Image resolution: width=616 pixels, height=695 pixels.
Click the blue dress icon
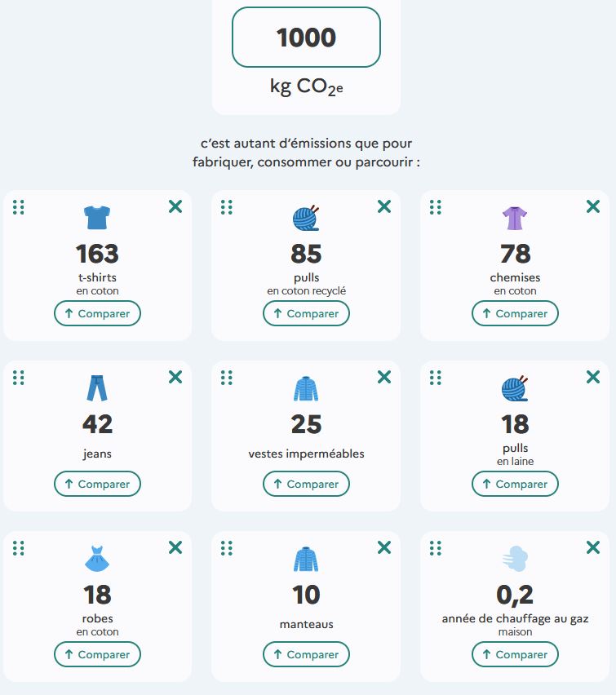[x=97, y=560]
